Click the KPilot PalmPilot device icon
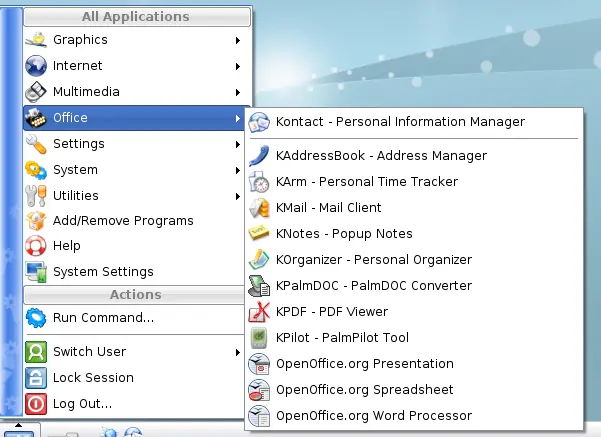 click(x=259, y=338)
